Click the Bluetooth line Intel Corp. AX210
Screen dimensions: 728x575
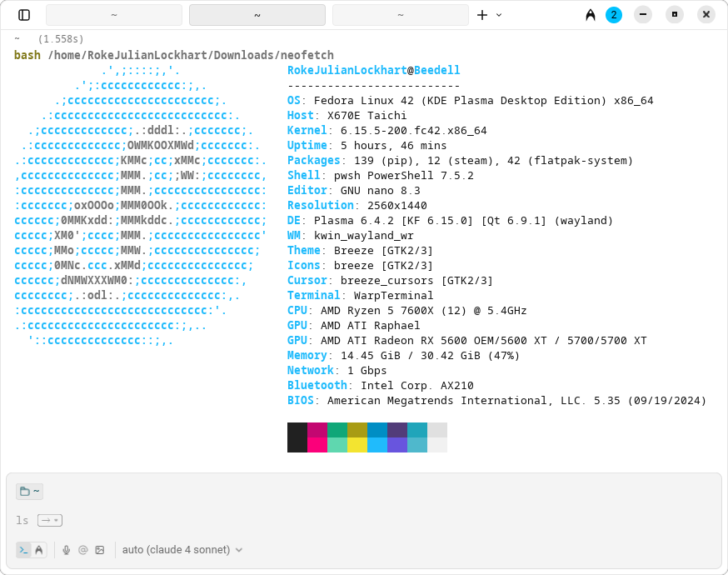coord(381,386)
